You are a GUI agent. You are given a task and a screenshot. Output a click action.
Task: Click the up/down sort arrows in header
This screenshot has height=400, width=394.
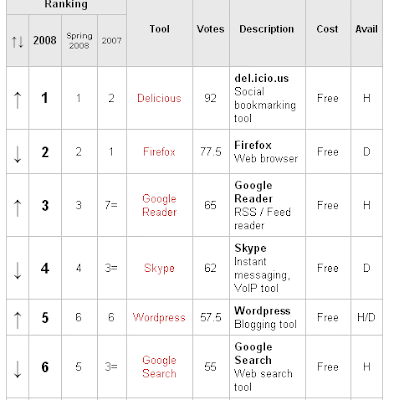[17, 42]
